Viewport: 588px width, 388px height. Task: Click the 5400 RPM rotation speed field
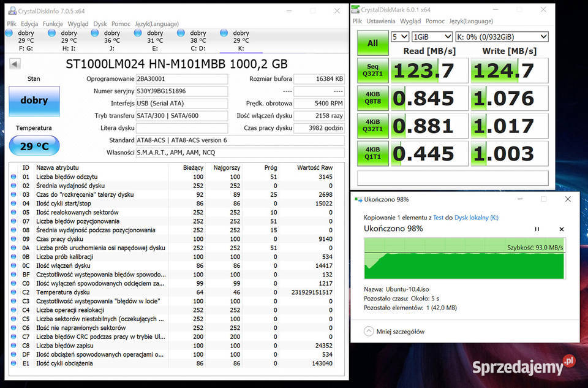click(x=318, y=104)
